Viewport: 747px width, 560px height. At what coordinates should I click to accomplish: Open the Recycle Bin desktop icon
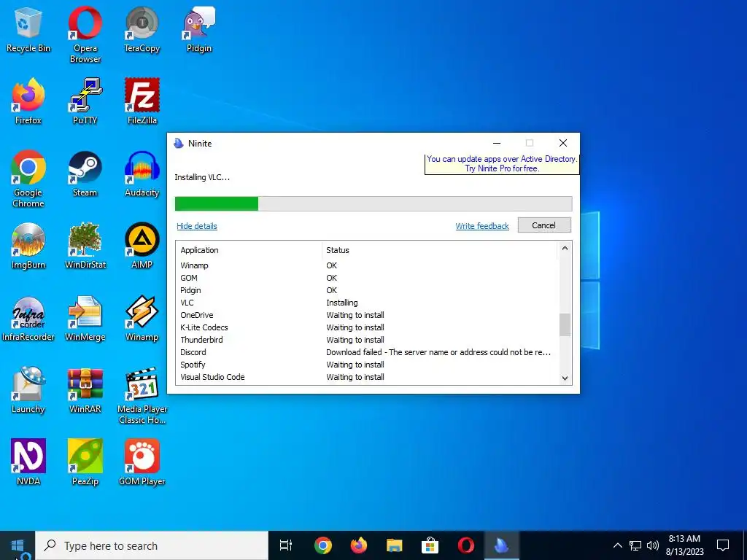point(28,29)
